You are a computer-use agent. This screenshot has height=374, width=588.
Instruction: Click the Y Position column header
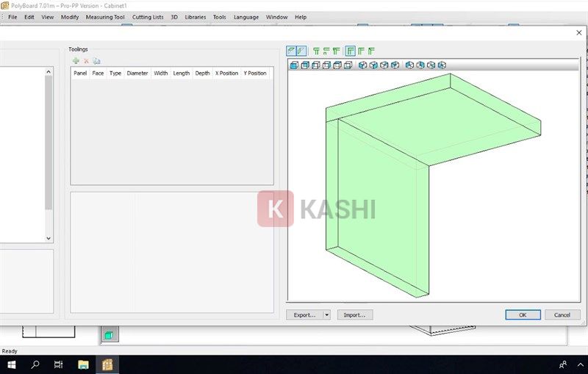[255, 73]
